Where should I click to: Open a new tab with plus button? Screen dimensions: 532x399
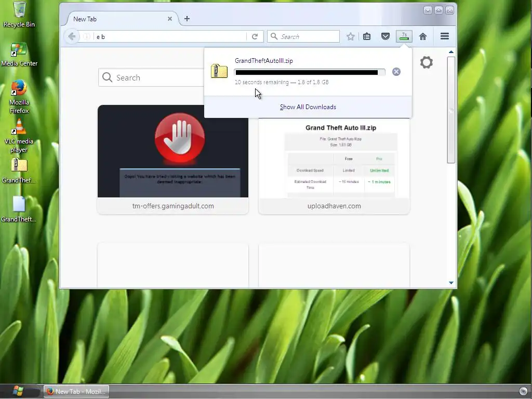187,19
